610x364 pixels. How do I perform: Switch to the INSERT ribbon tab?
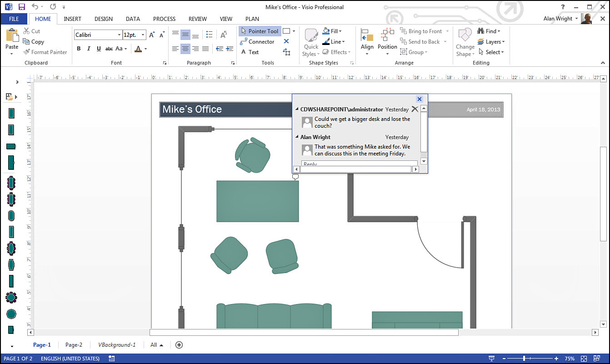click(x=73, y=19)
